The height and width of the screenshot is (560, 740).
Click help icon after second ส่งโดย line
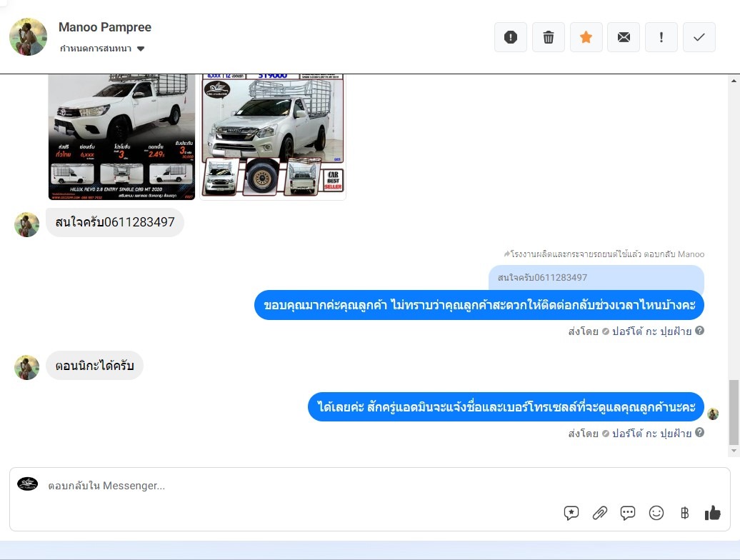tap(700, 432)
